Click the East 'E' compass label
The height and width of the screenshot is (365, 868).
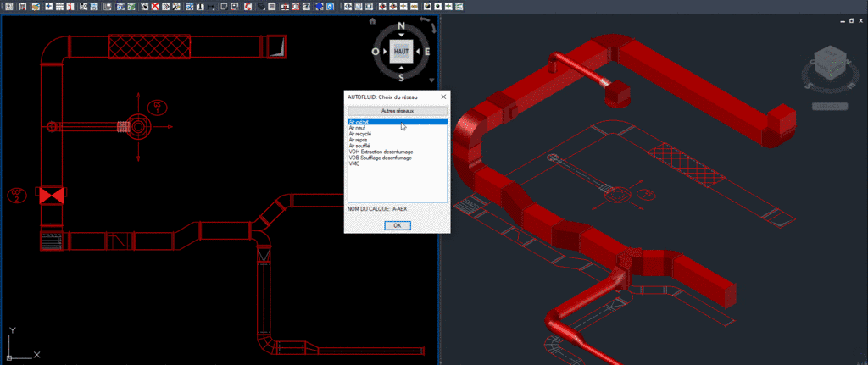pos(427,52)
